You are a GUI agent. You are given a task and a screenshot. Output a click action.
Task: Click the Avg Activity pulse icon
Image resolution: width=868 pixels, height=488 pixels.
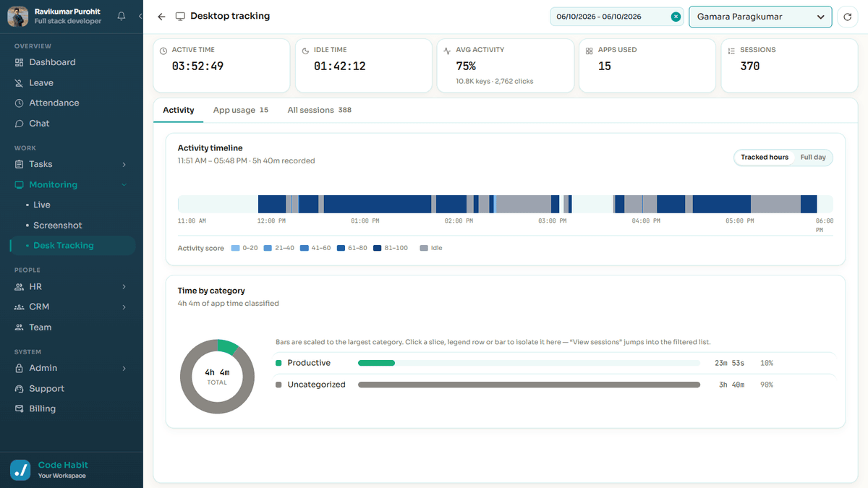(448, 51)
